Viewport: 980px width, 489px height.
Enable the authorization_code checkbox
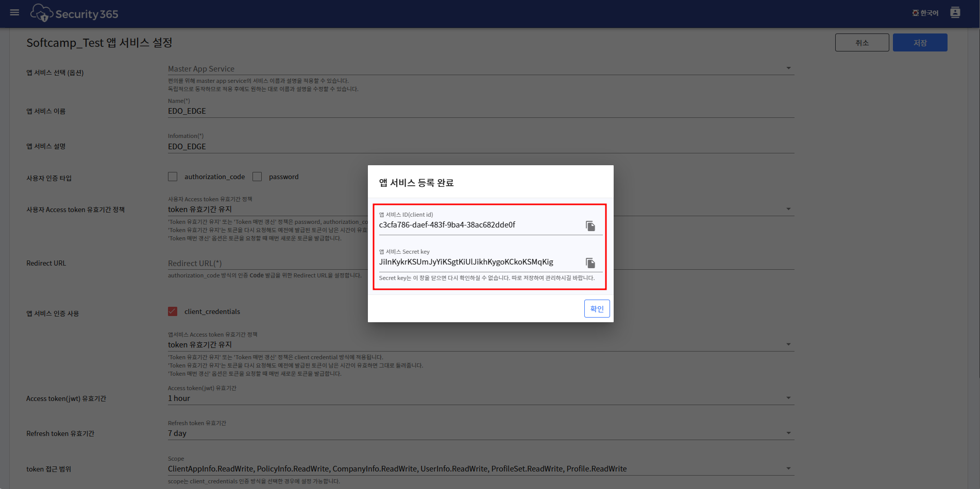point(173,177)
